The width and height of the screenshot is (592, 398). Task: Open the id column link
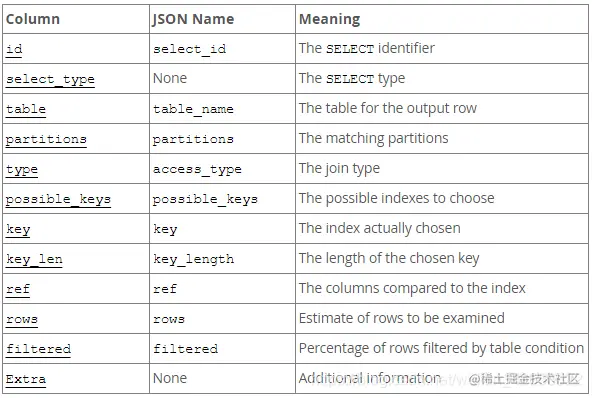tap(14, 49)
